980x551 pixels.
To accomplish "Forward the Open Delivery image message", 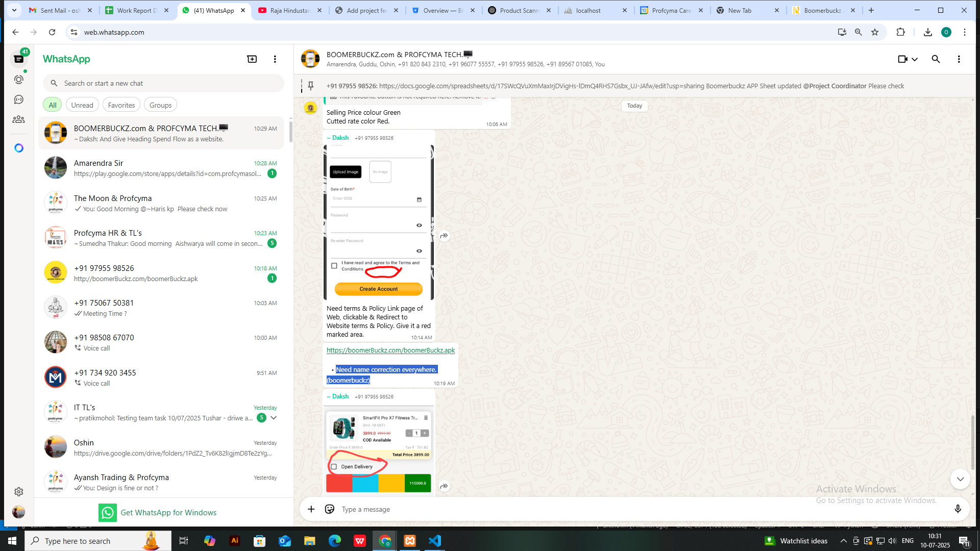I will coord(444,486).
